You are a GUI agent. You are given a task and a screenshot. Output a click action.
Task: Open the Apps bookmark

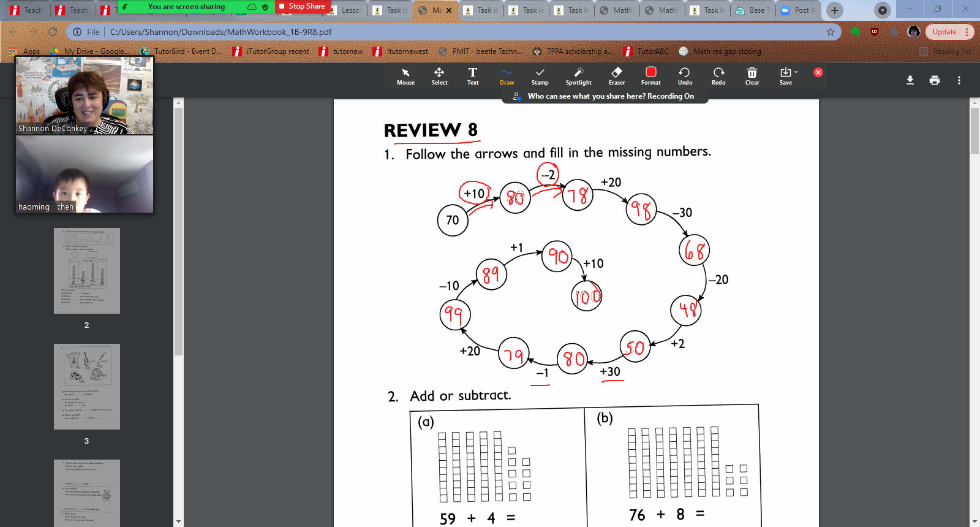(25, 51)
